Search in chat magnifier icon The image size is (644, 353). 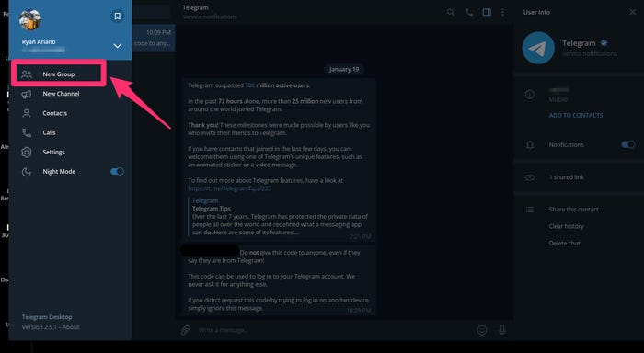pos(451,12)
